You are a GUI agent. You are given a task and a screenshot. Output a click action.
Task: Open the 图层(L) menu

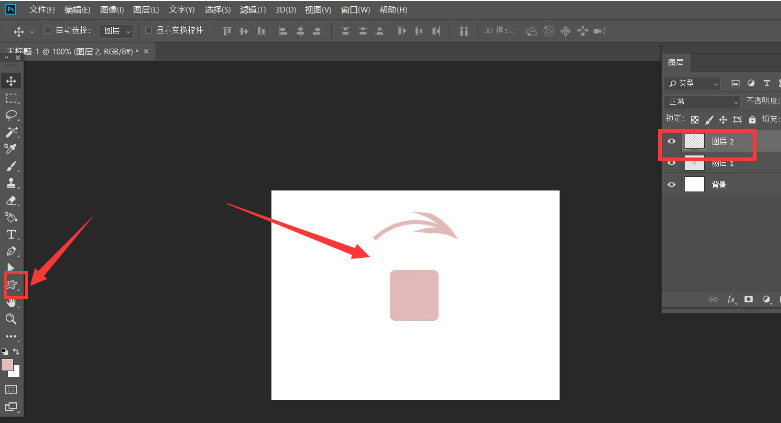coord(146,9)
